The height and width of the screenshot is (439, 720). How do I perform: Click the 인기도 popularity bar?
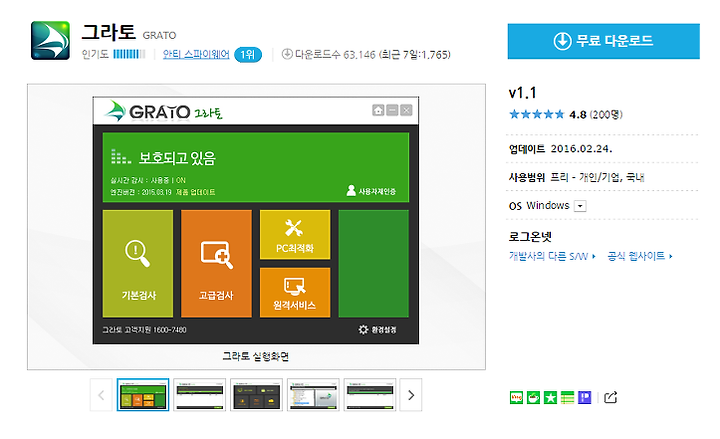coord(129,54)
